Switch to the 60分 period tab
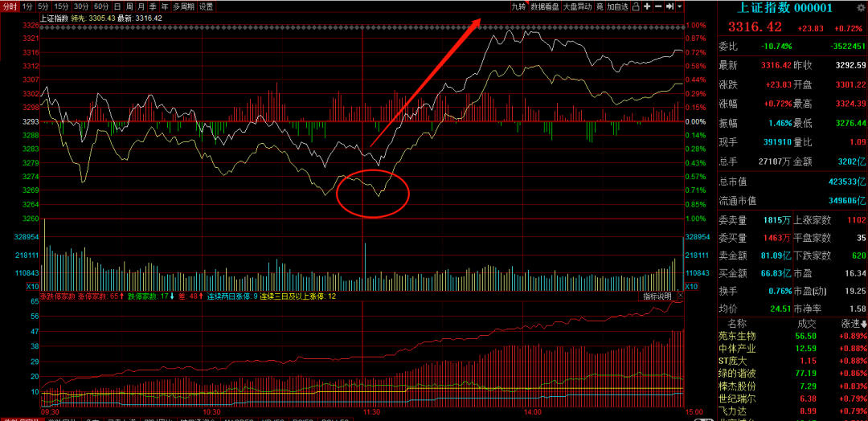Screen dimensions: 868x421 [x=100, y=6]
